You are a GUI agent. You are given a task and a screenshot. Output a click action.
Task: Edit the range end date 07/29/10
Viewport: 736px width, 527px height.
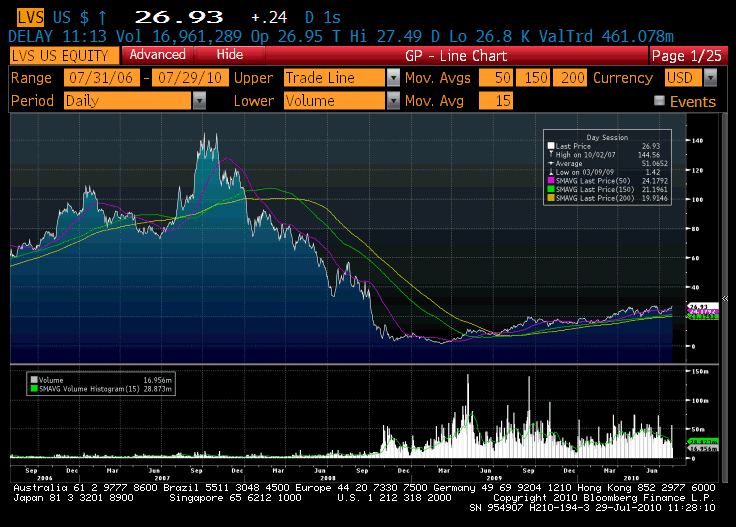[190, 78]
